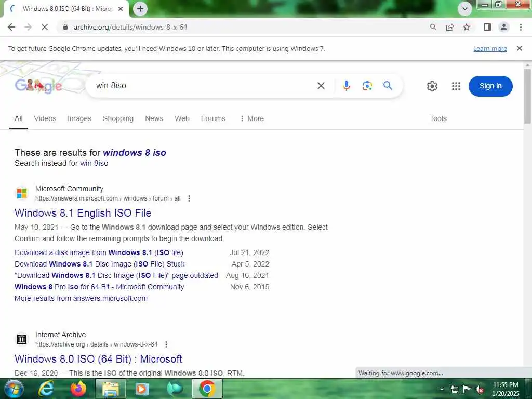Click the Microsoft Community favicon
Screen dimensions: 532x399
[22, 193]
